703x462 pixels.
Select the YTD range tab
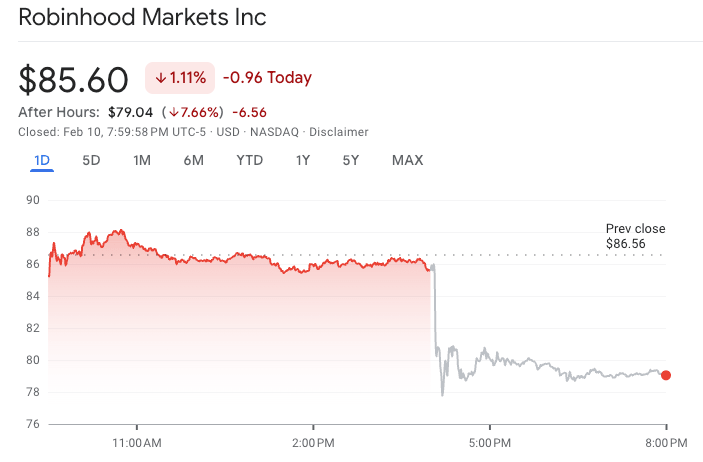[x=250, y=160]
